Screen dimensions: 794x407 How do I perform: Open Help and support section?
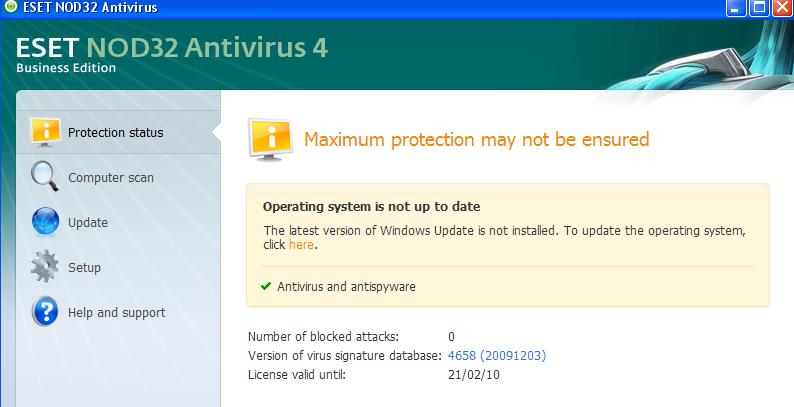pyautogui.click(x=116, y=312)
